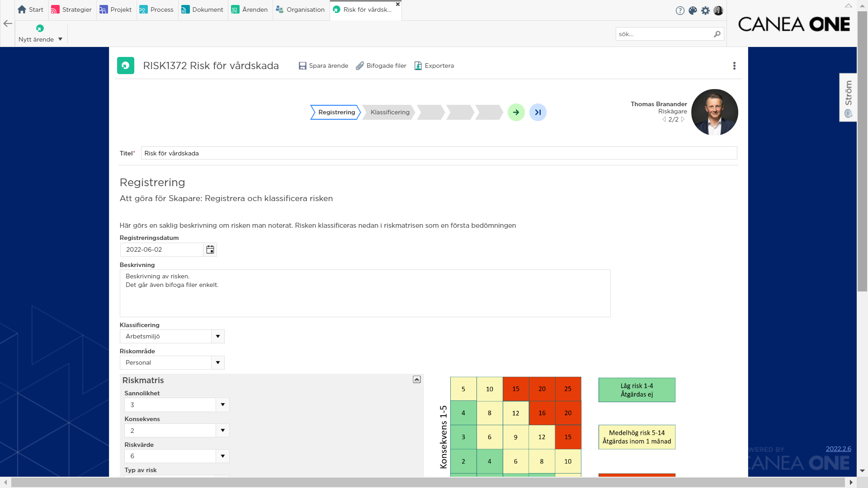Click the red 25 risk matrix cell

[568, 389]
